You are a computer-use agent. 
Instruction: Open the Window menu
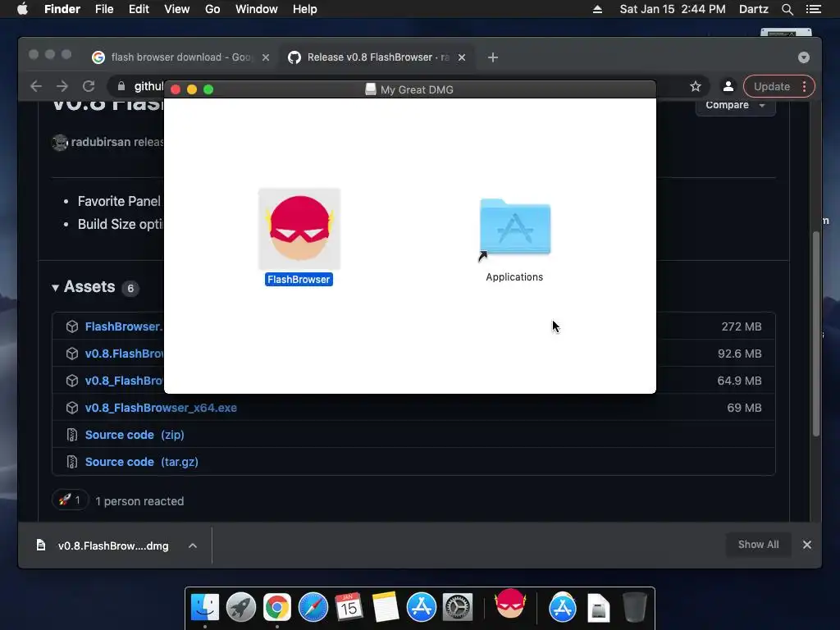tap(257, 9)
